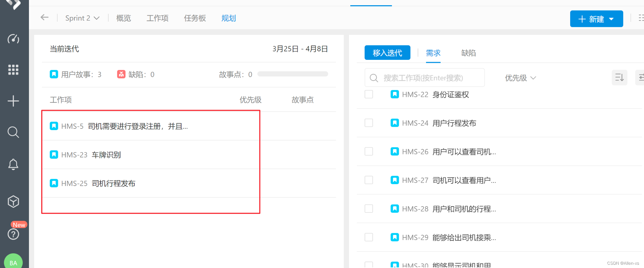Screen dimensions: 644x268
Task: Click the story icon of HMS-24
Action: pyautogui.click(x=395, y=123)
